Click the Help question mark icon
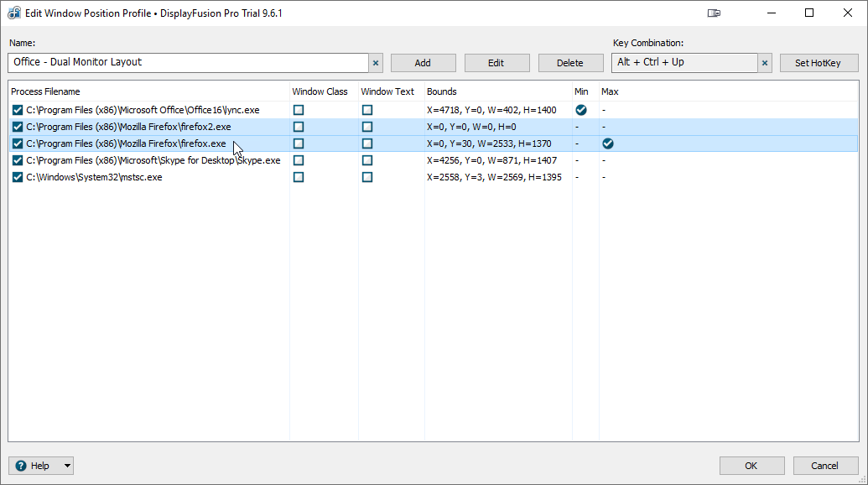The width and height of the screenshot is (868, 485). (21, 466)
